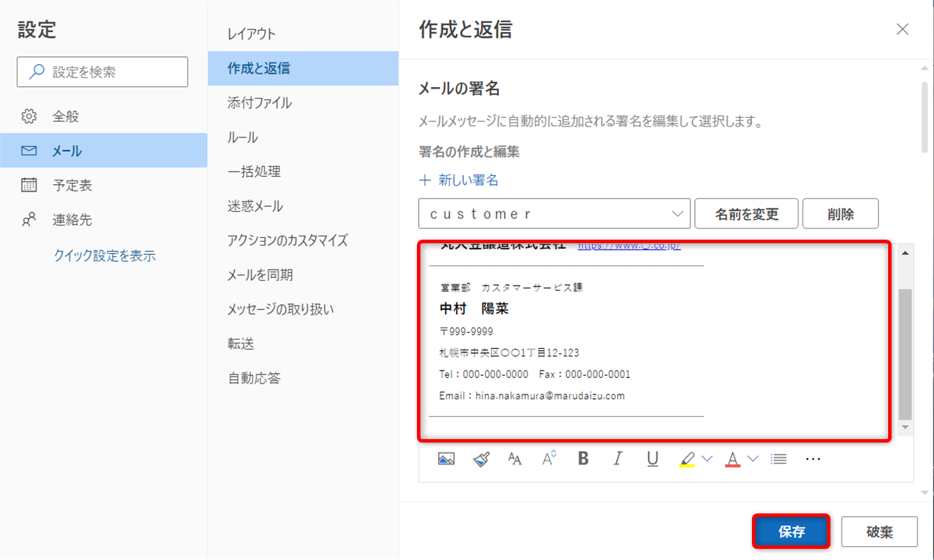Toggle italic formatting in signature editor

click(617, 459)
